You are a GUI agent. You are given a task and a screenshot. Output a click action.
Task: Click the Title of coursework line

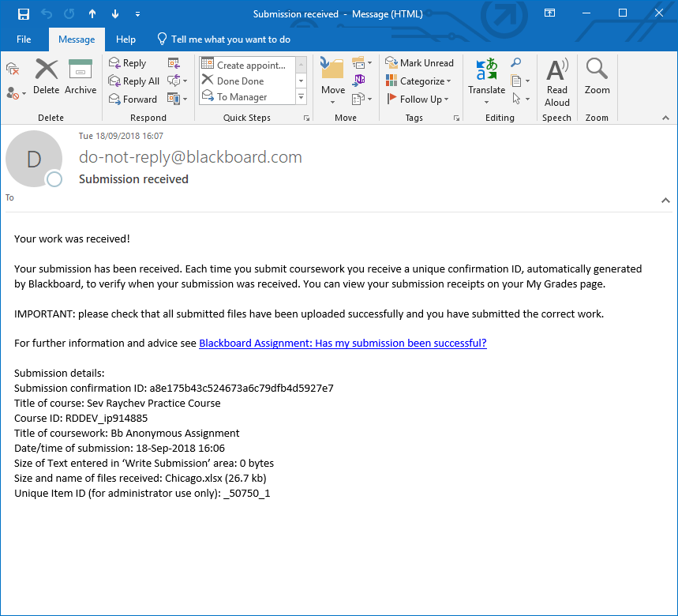[x=127, y=433]
